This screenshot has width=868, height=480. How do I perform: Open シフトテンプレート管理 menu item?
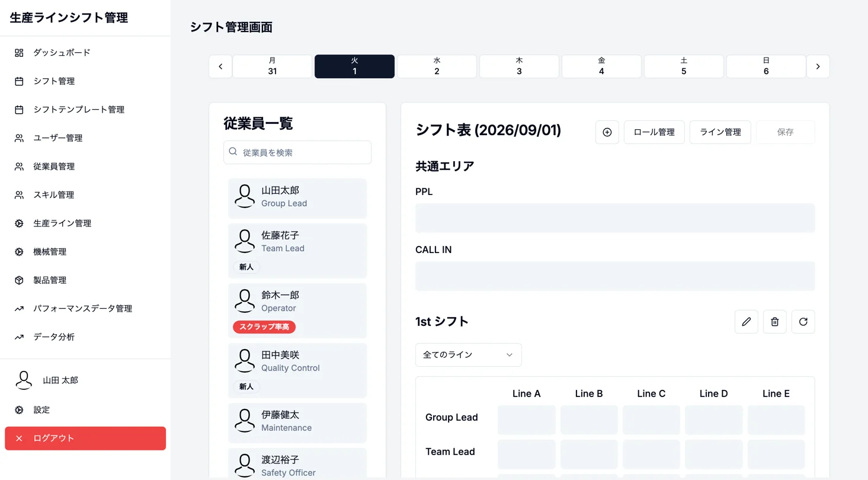[85, 110]
